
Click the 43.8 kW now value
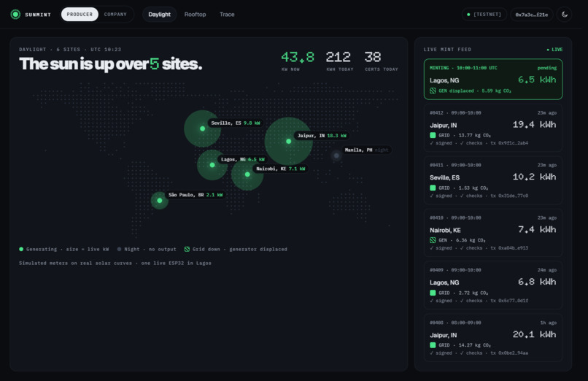(x=298, y=57)
